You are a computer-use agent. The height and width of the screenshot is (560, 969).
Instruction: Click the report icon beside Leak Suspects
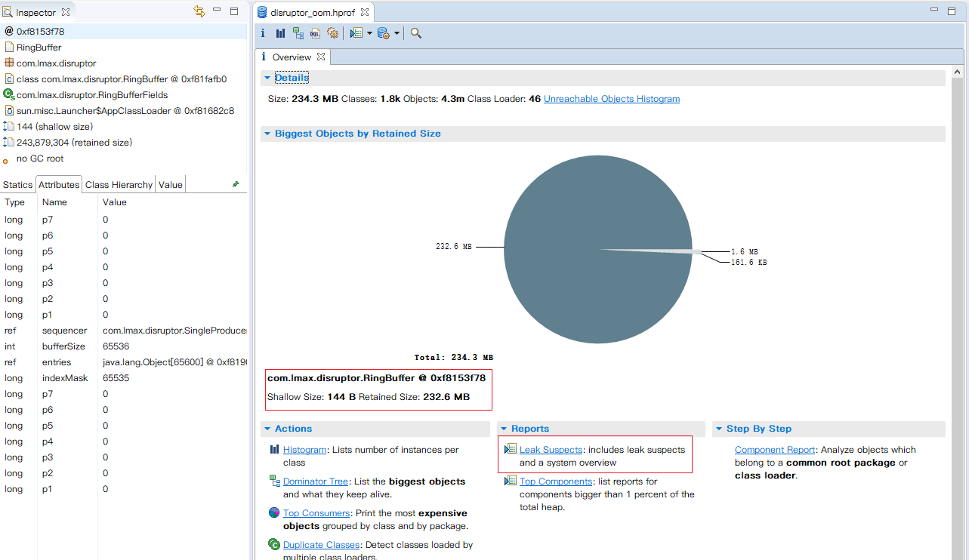tap(511, 449)
